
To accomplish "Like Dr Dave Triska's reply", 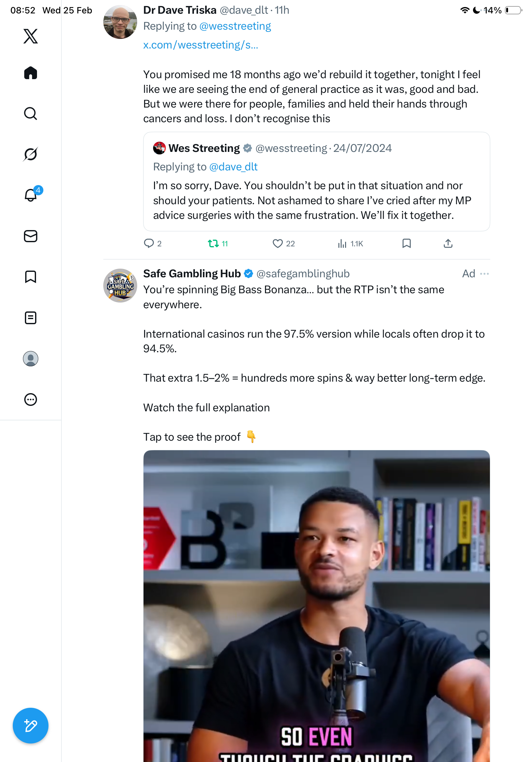I will pyautogui.click(x=277, y=243).
